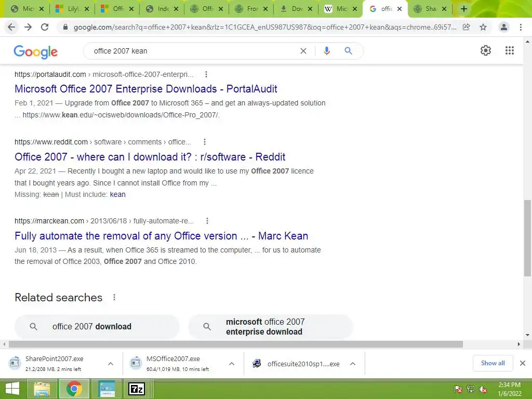Open the Chrome profile avatar
Image resolution: width=532 pixels, height=399 pixels.
(x=504, y=27)
